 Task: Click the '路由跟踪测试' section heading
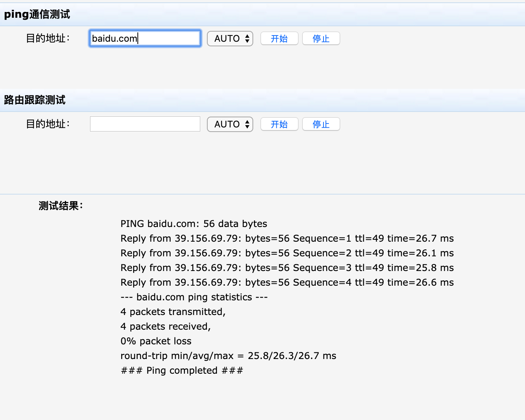pos(35,100)
